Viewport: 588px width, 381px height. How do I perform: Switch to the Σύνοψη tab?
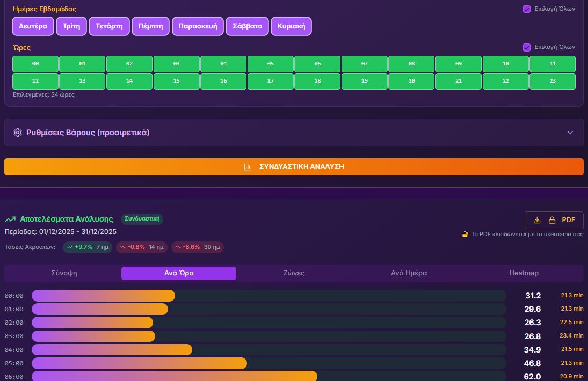(64, 273)
